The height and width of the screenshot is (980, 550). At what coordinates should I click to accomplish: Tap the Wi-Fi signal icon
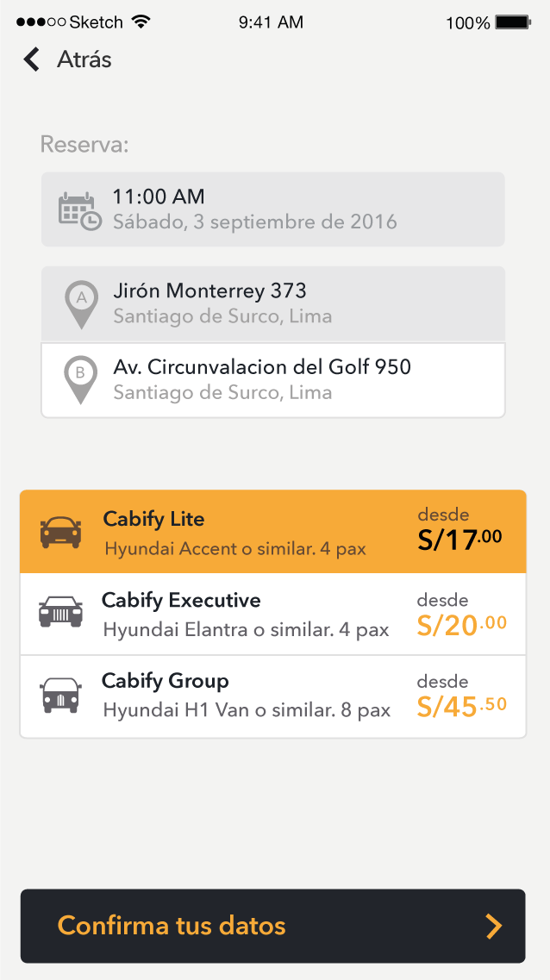142,22
